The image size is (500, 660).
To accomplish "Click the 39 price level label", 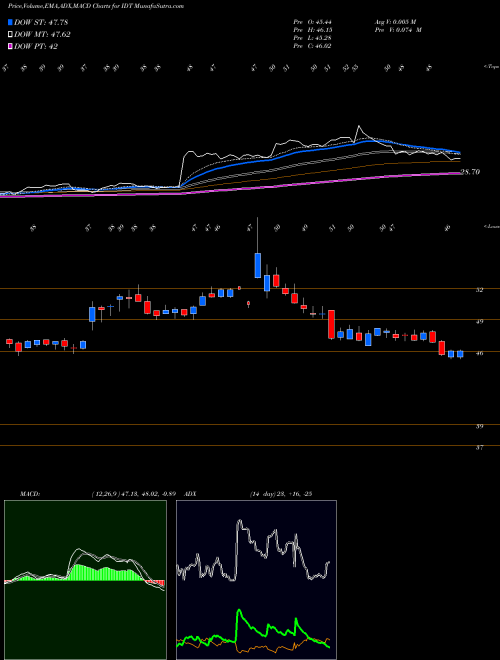I will pos(479,426).
